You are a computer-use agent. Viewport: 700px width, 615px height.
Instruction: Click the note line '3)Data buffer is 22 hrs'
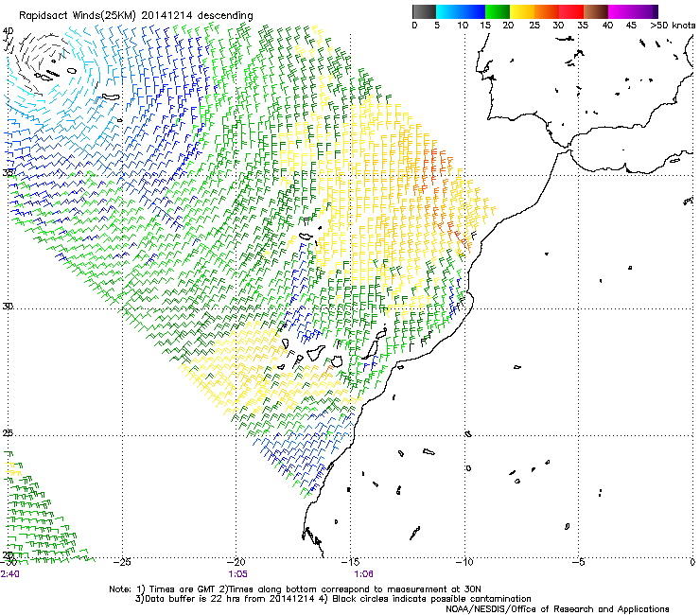pos(333,599)
